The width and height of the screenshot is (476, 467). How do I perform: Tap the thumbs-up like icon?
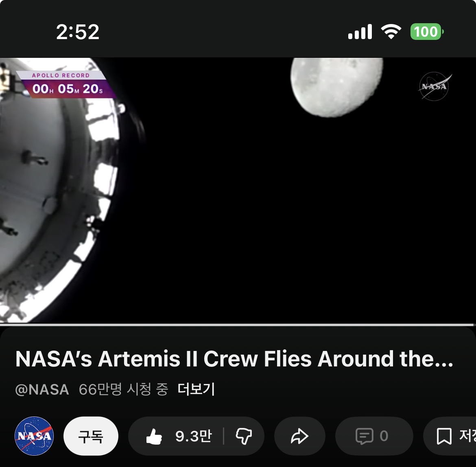[154, 436]
